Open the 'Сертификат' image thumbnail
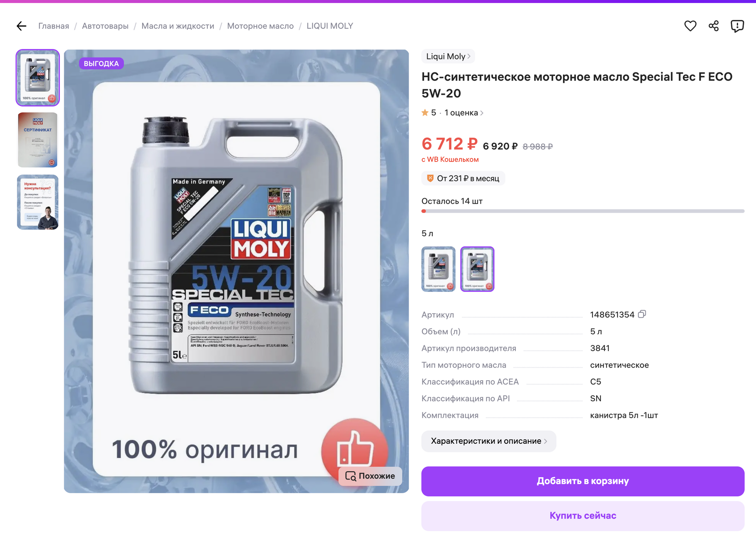Image resolution: width=756 pixels, height=540 pixels. (38, 140)
